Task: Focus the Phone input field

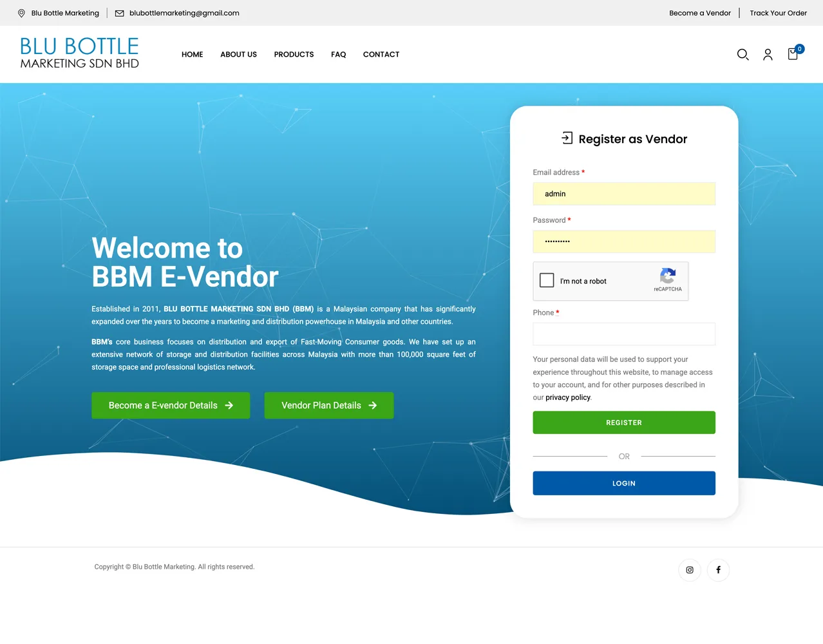Action: [x=624, y=334]
